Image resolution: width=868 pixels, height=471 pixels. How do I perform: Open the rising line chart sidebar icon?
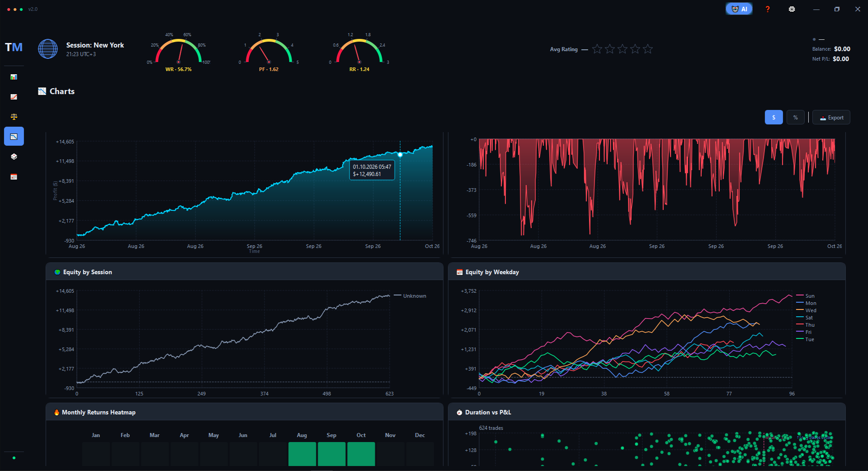[x=14, y=97]
